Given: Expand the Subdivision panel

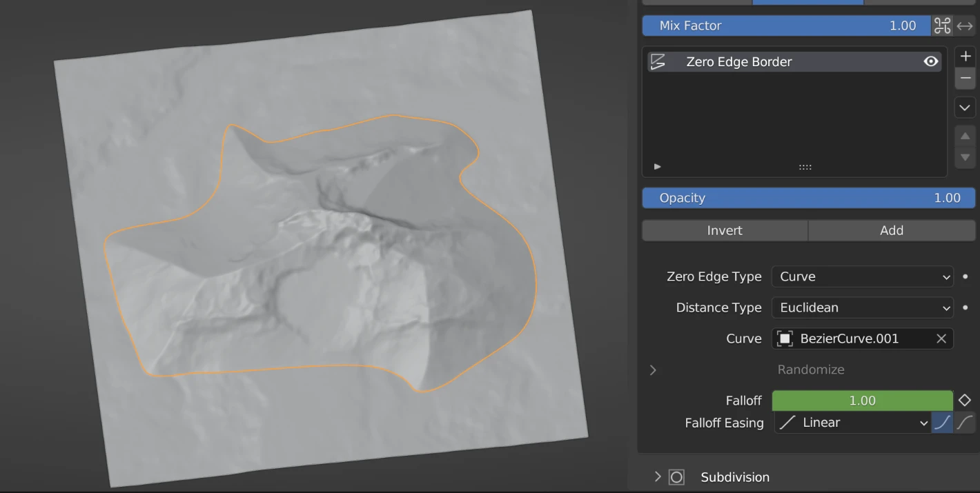Looking at the screenshot, I should pyautogui.click(x=658, y=477).
